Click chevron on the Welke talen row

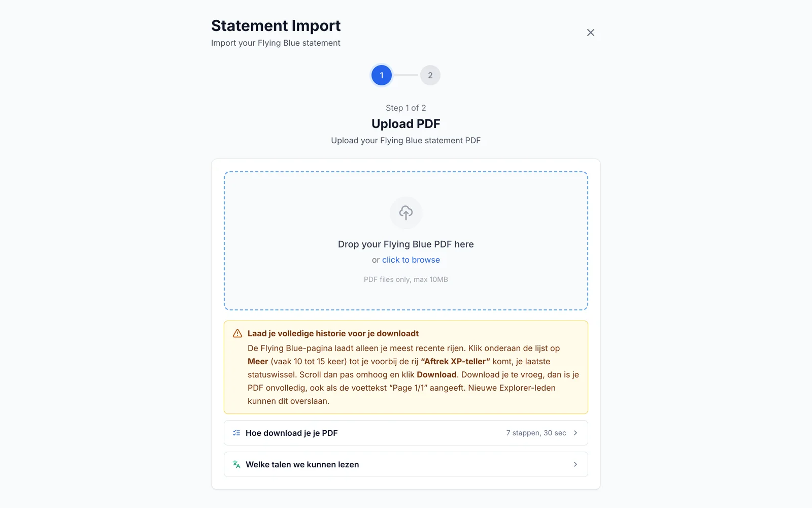[576, 464]
